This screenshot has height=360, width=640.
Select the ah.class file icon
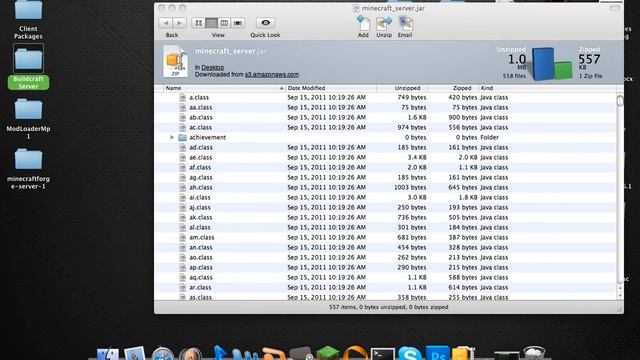tap(182, 187)
